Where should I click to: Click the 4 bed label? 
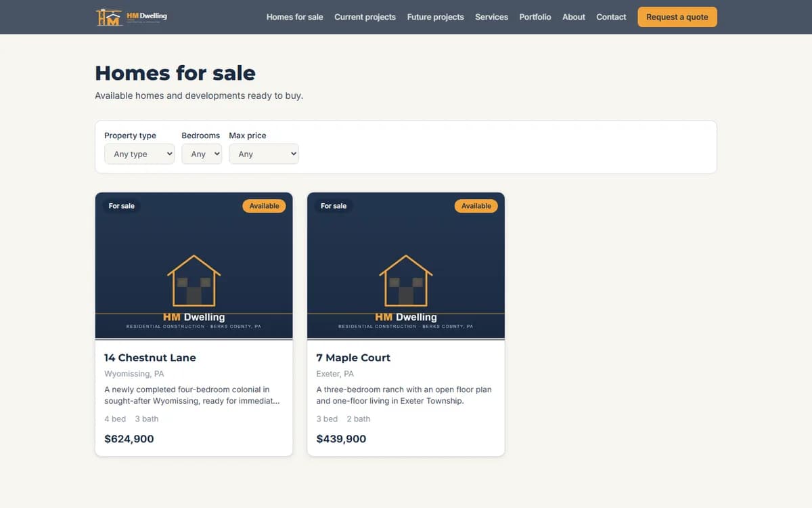coord(115,419)
